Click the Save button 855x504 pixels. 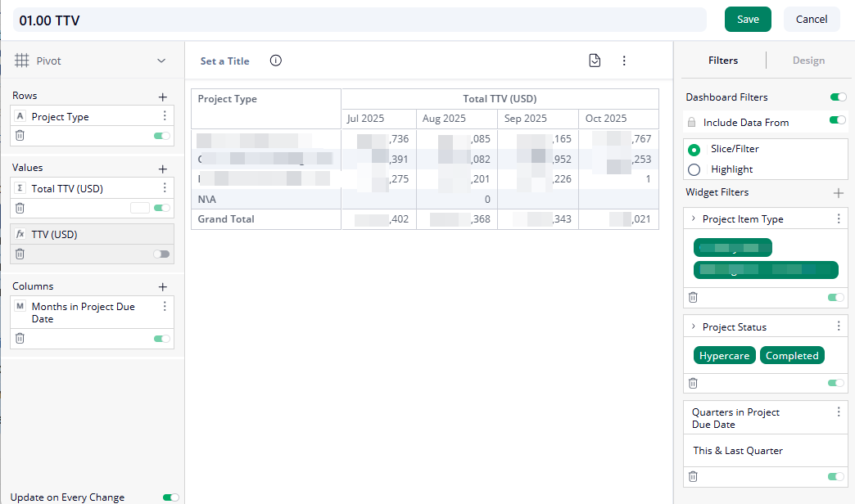[x=748, y=20]
